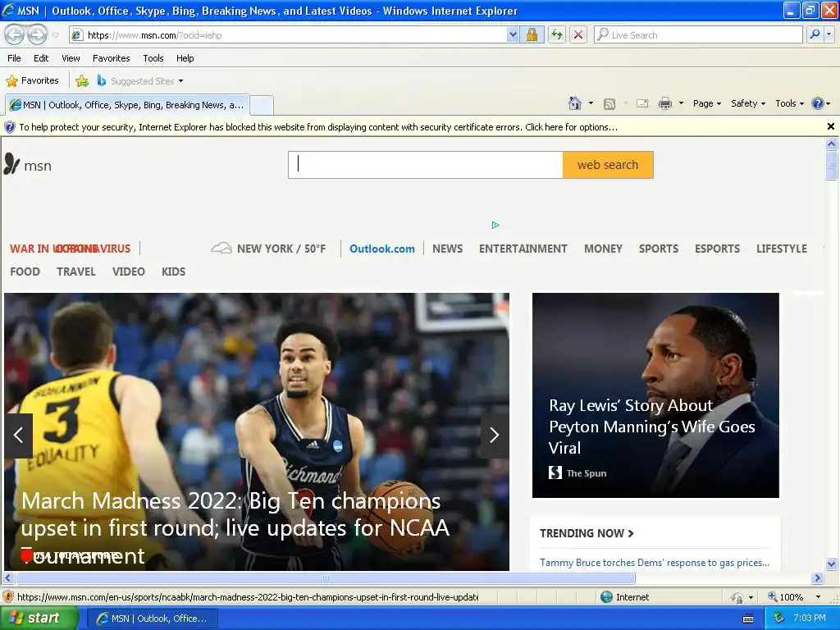Screen dimensions: 840x630
Task: Click the RSS feeds icon
Action: pos(609,103)
